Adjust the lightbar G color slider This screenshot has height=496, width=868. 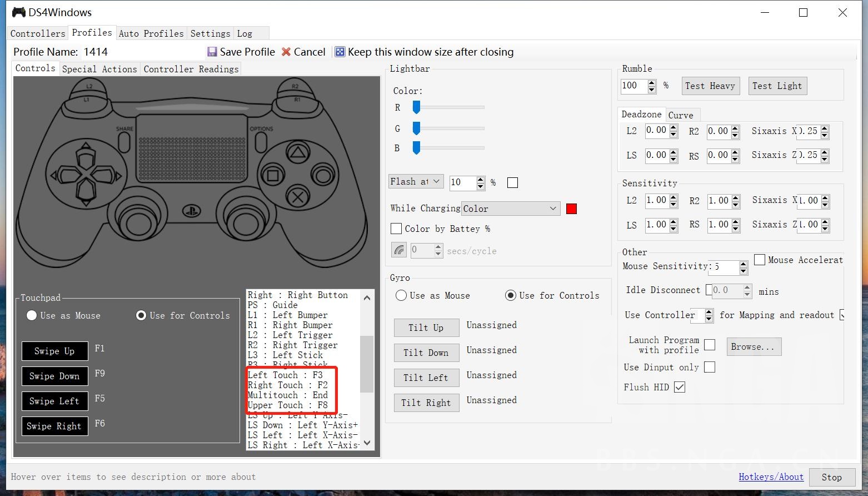coord(416,128)
